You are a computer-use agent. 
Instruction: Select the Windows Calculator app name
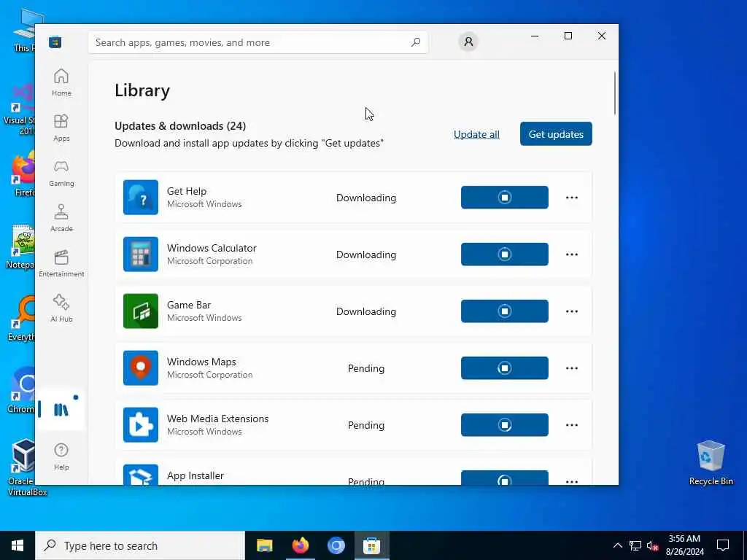coord(212,248)
